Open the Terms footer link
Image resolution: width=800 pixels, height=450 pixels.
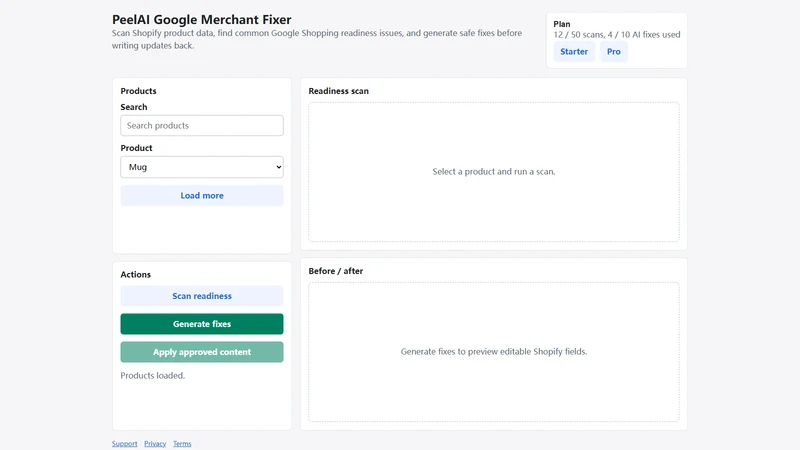182,444
